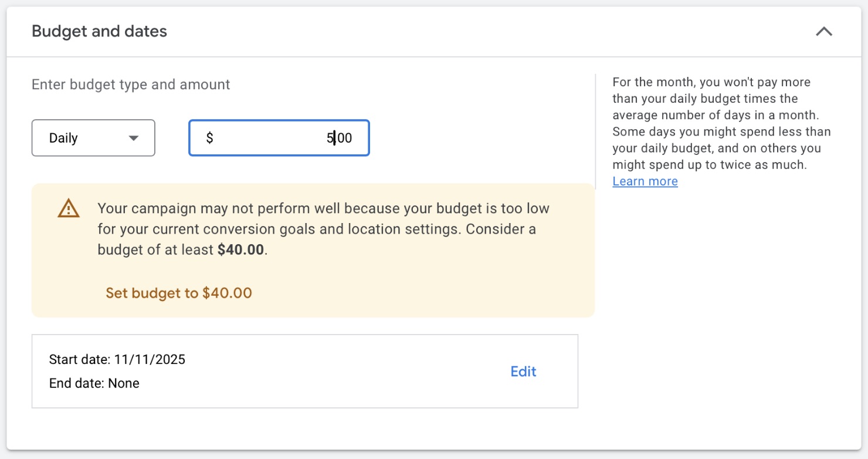Open the Daily budget type dropdown

pyautogui.click(x=93, y=138)
